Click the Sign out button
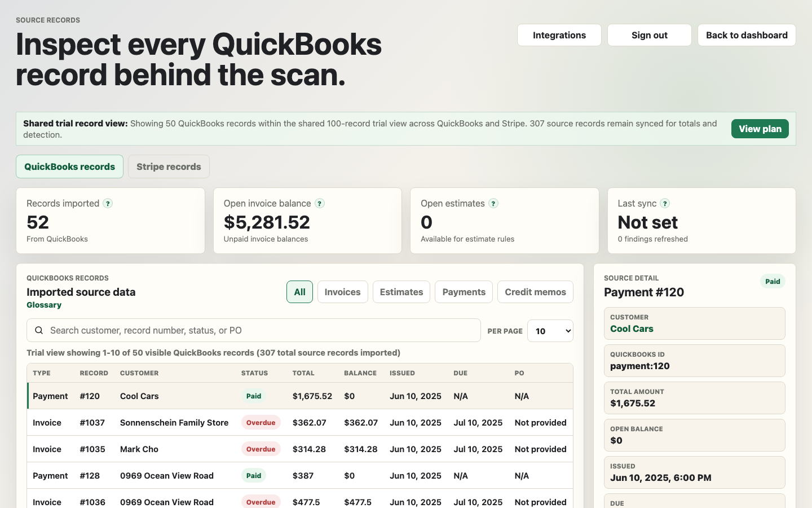 pyautogui.click(x=650, y=35)
